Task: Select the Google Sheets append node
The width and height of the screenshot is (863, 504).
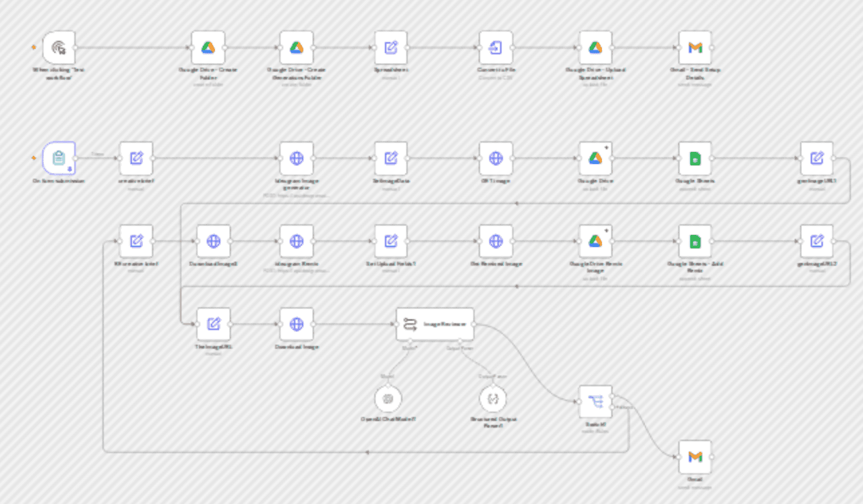Action: tap(695, 158)
